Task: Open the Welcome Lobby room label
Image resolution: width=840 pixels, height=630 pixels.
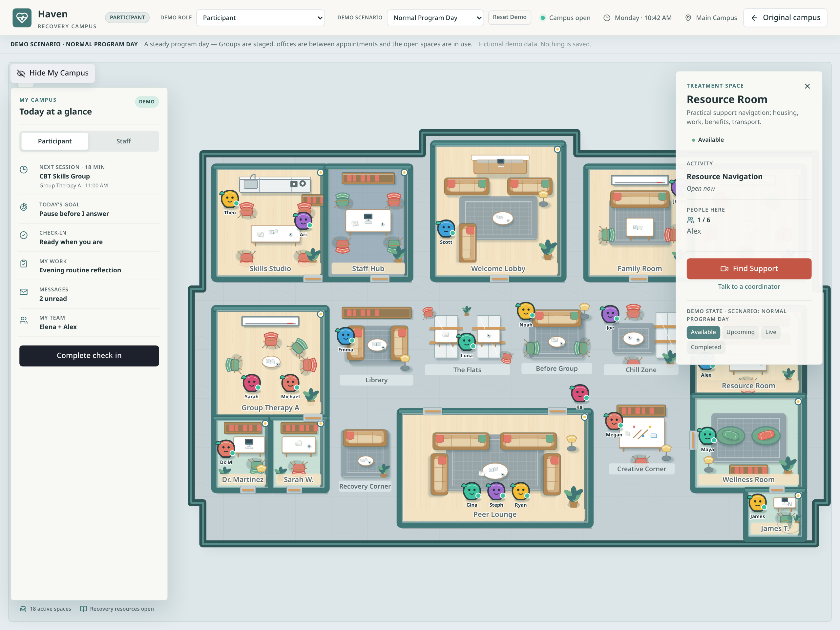Action: click(498, 269)
